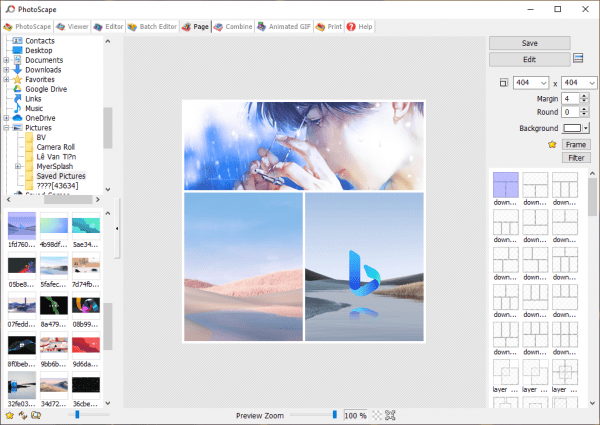Expand the Documents tree node
Image resolution: width=600 pixels, height=425 pixels.
6,60
